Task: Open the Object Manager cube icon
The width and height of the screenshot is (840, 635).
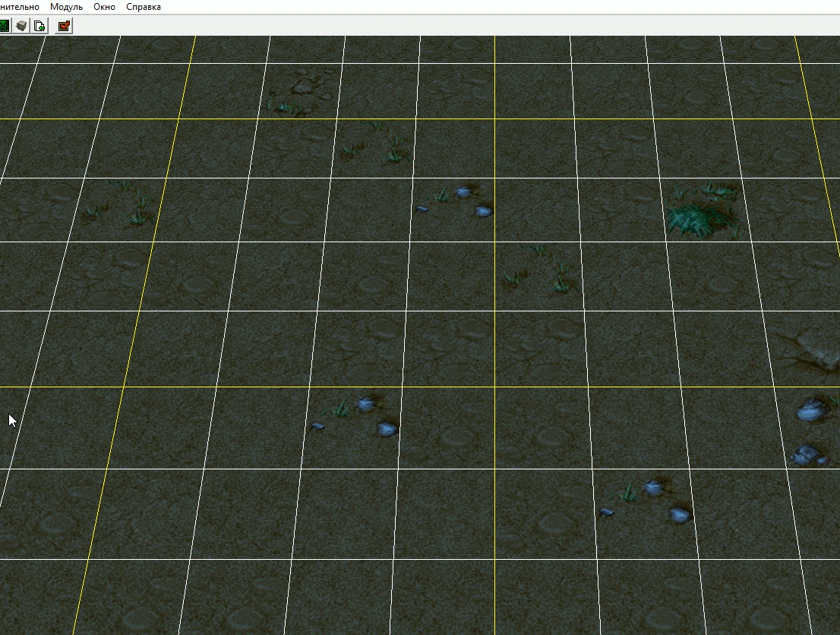Action: click(21, 26)
